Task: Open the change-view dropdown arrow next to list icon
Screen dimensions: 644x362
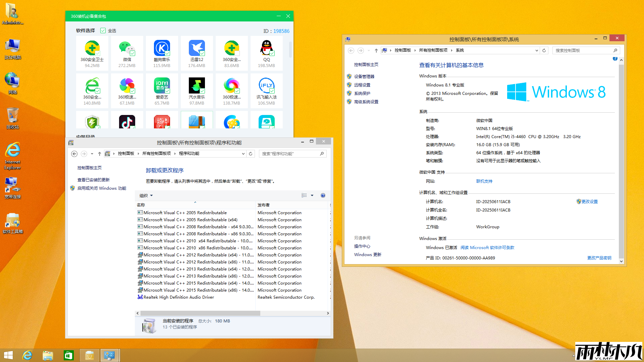Action: (312, 195)
